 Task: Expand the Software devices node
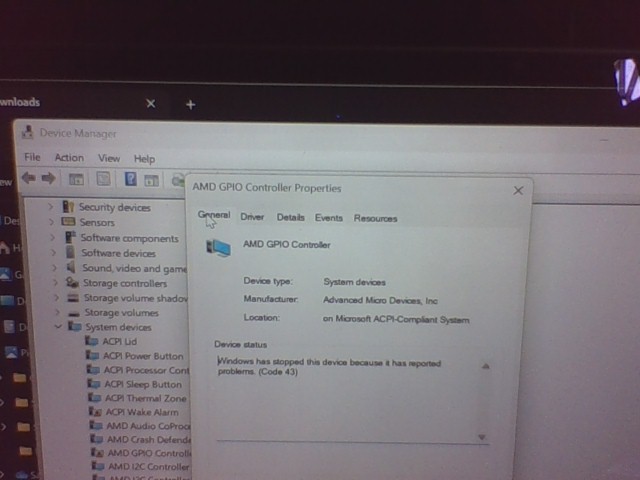click(x=53, y=253)
